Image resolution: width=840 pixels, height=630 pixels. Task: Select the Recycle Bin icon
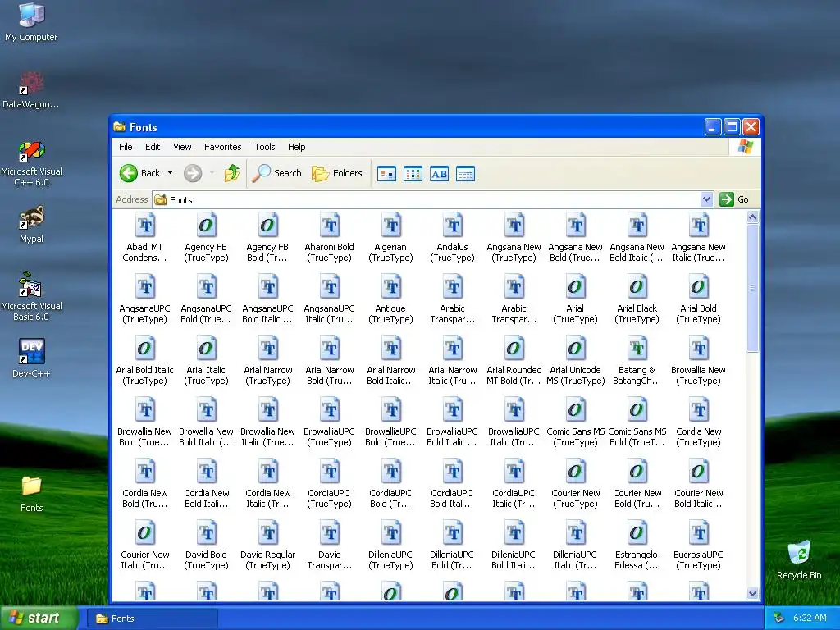click(799, 560)
